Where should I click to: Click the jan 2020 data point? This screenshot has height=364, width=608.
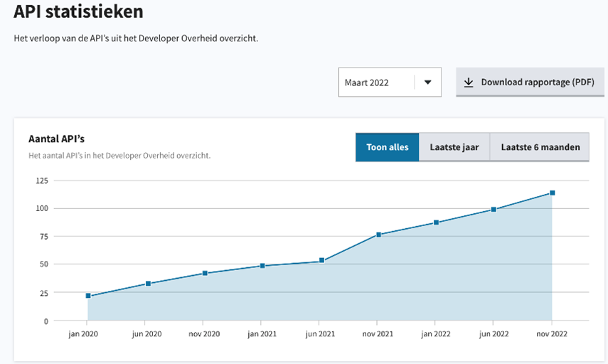(x=88, y=296)
